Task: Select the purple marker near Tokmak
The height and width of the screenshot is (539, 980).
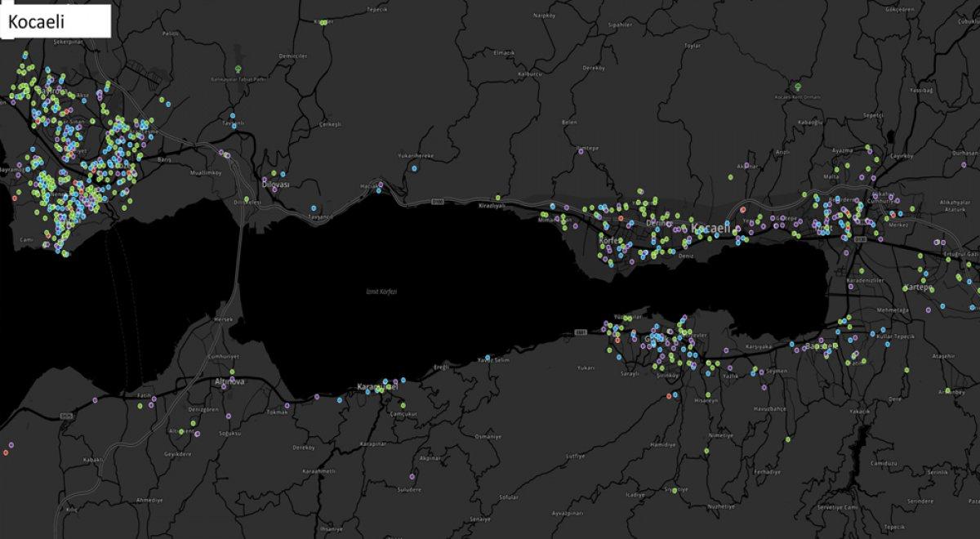Action: click(287, 405)
